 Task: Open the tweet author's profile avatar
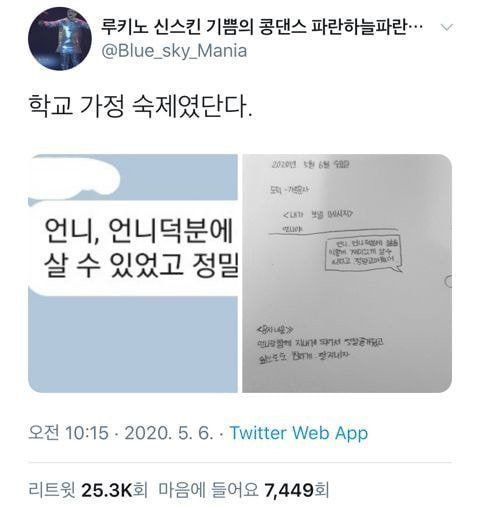point(60,39)
